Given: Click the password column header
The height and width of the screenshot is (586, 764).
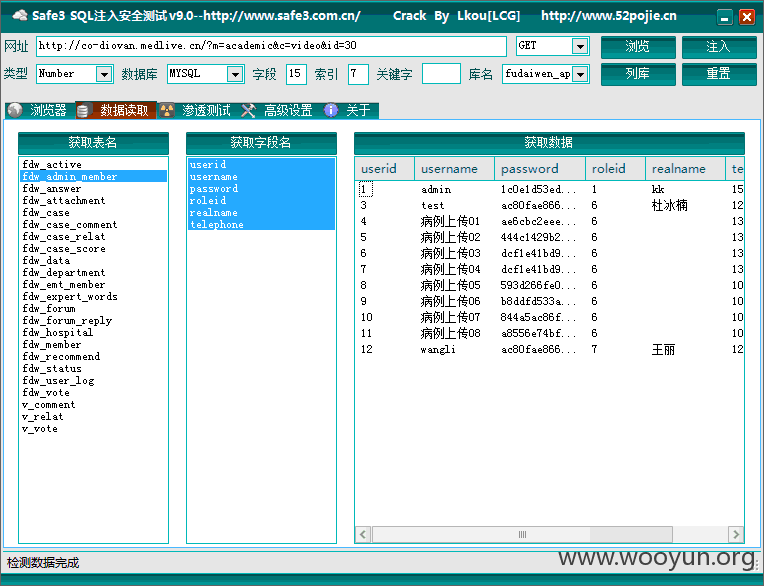Looking at the screenshot, I should pos(539,169).
